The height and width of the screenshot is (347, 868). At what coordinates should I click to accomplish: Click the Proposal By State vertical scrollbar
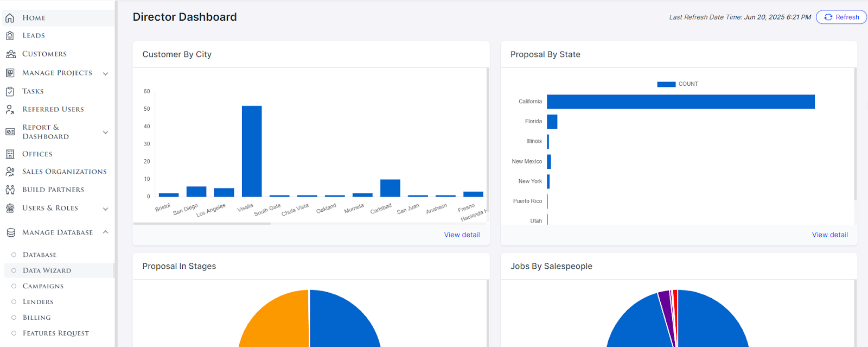pos(856,134)
